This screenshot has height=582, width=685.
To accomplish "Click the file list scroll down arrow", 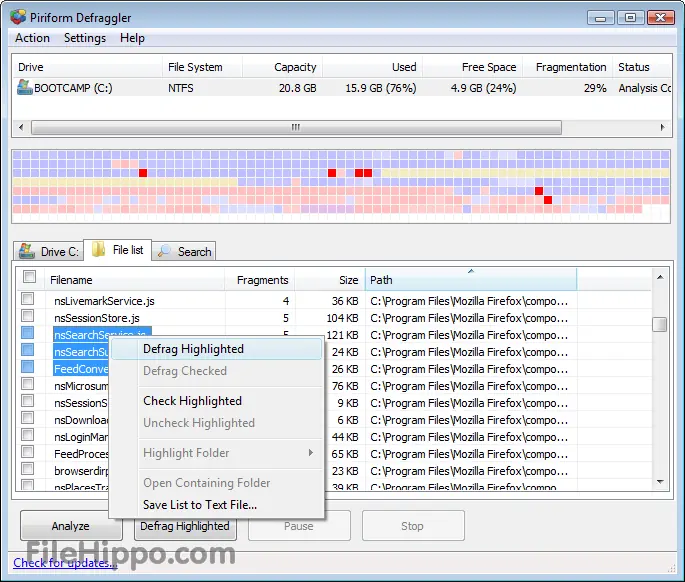I will click(x=660, y=482).
